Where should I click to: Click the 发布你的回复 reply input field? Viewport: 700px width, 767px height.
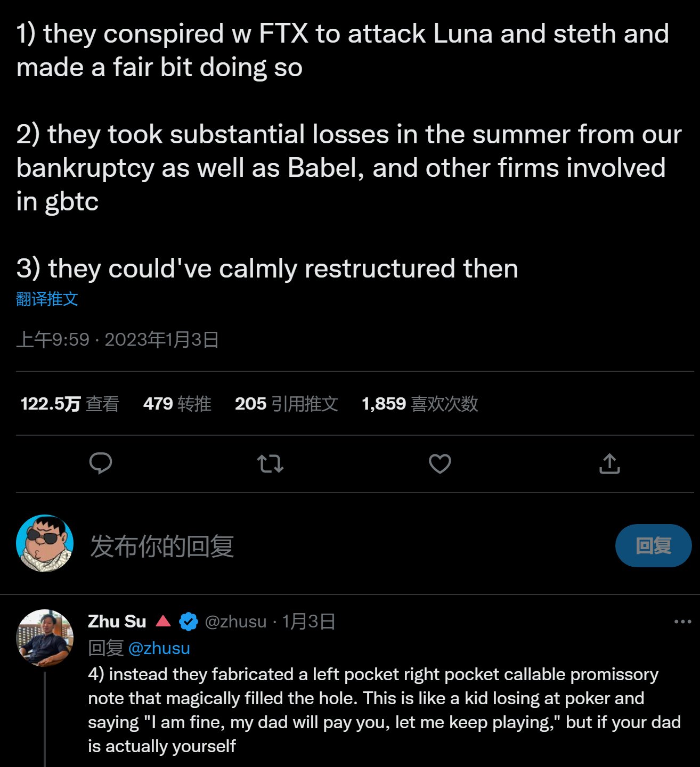[346, 546]
